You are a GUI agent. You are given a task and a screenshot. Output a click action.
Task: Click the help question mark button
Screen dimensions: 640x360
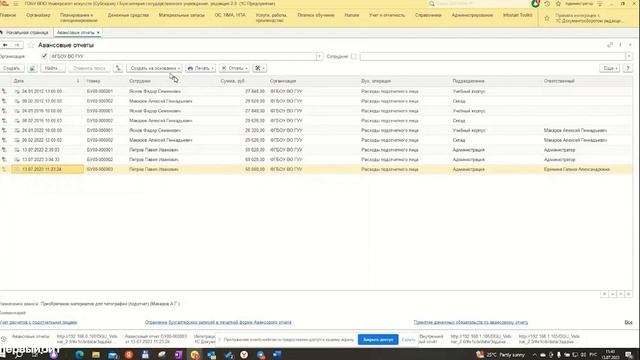click(x=628, y=68)
